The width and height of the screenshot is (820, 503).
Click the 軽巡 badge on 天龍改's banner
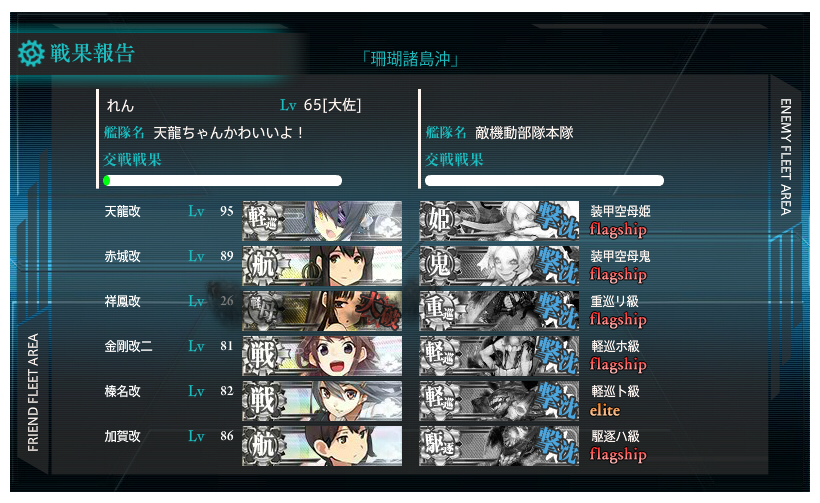click(x=263, y=218)
